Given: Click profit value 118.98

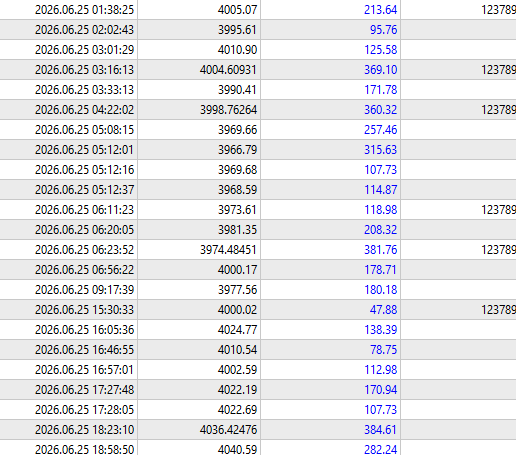Looking at the screenshot, I should coord(380,210).
